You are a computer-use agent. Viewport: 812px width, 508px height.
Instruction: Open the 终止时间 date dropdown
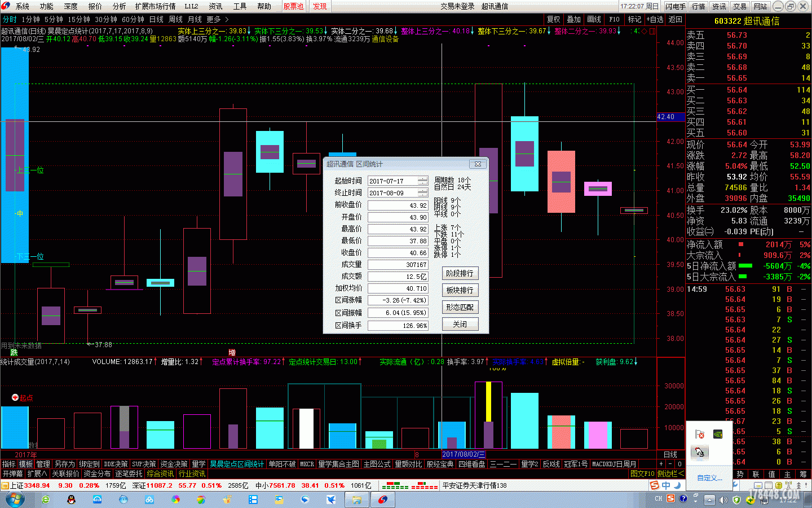pyautogui.click(x=423, y=192)
